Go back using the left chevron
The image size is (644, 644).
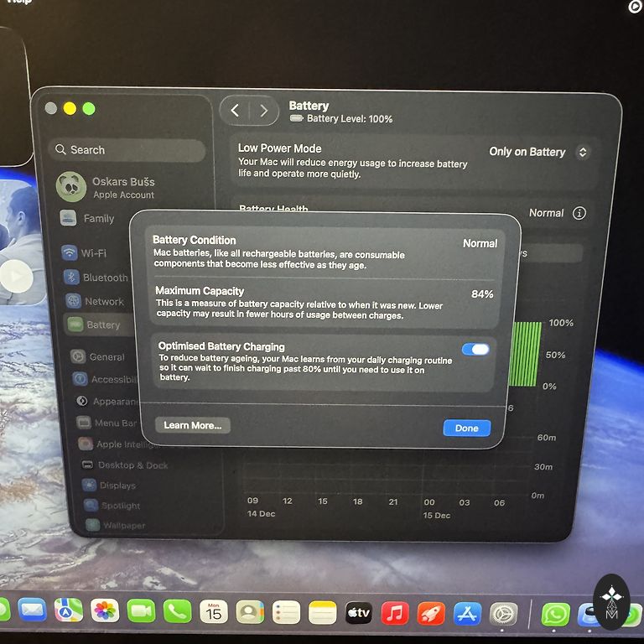[235, 111]
